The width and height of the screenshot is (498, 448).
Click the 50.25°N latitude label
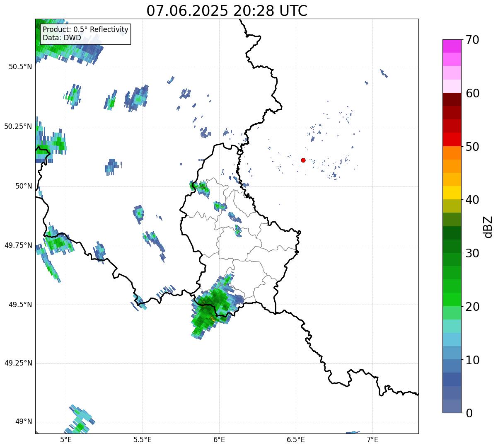point(18,126)
